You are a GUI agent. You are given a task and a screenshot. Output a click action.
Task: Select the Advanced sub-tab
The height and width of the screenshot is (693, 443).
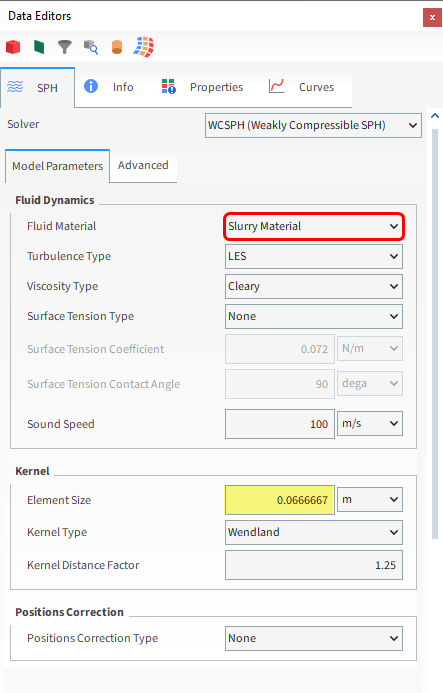[x=143, y=165]
